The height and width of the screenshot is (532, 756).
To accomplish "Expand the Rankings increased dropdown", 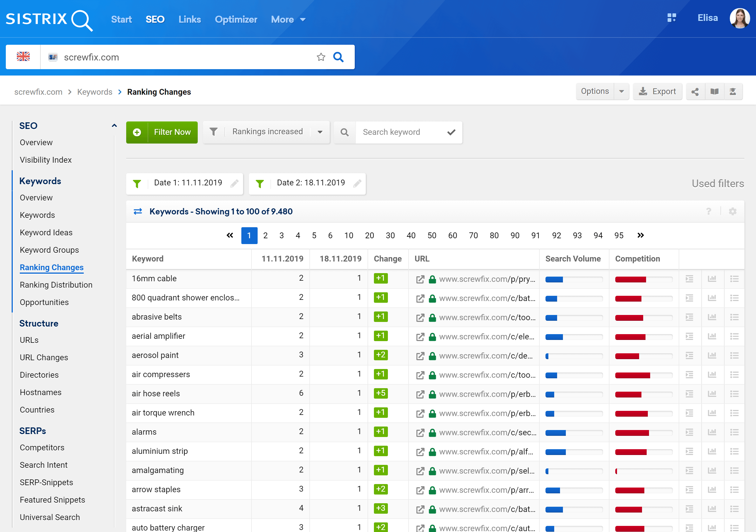I will (320, 132).
